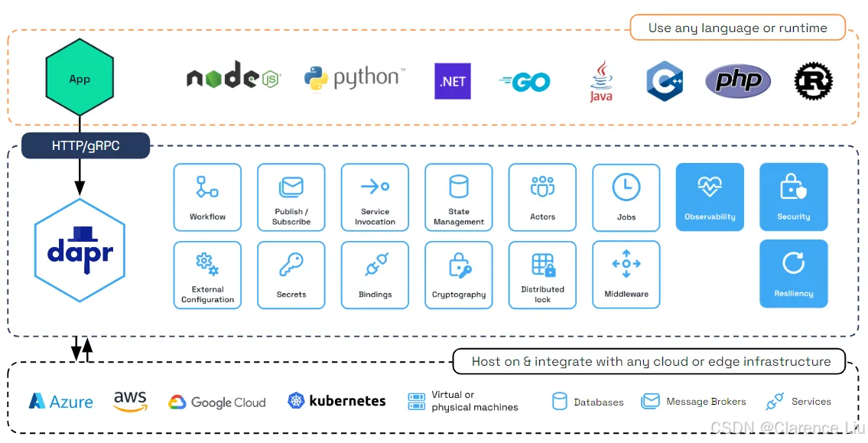The height and width of the screenshot is (443, 868).
Task: Select the Service Invocation block
Action: pyautogui.click(x=375, y=197)
